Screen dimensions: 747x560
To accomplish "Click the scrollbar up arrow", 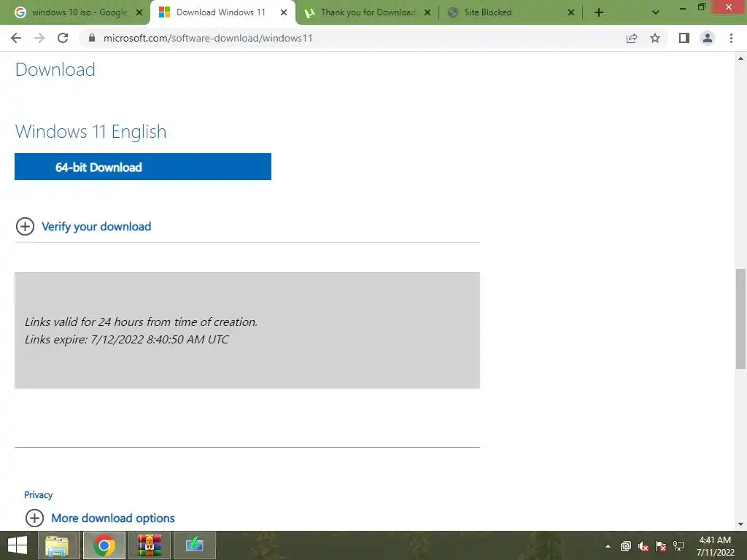I will pyautogui.click(x=740, y=58).
